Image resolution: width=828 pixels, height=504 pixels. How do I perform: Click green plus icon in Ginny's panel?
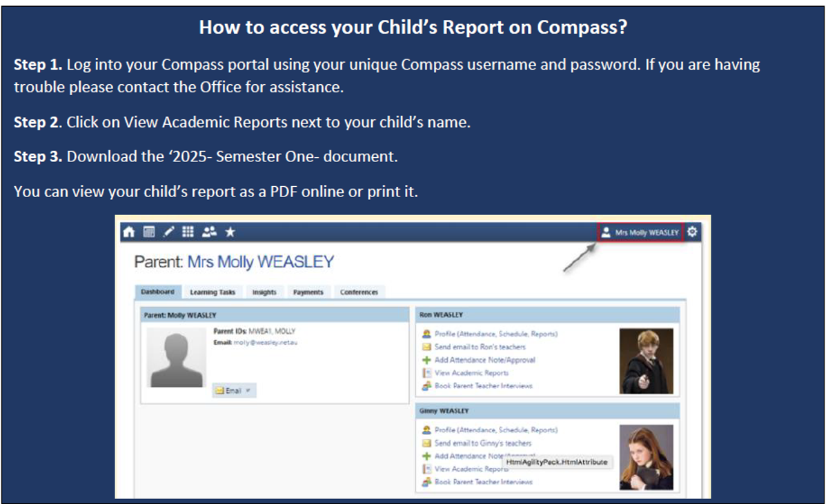coord(426,456)
